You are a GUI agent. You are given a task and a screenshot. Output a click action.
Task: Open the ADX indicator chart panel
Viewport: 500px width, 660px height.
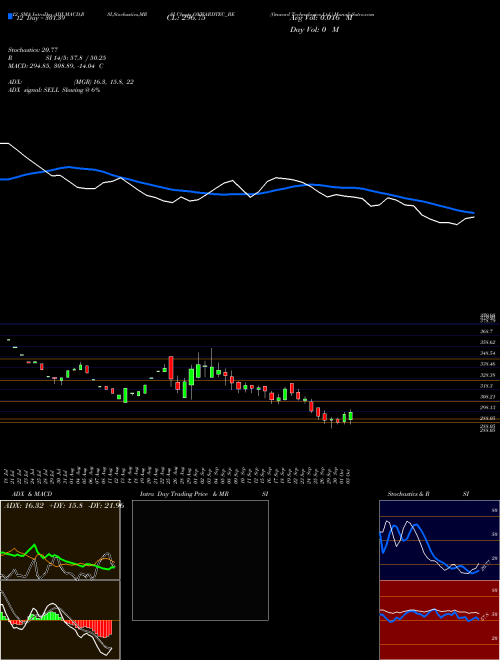60,540
